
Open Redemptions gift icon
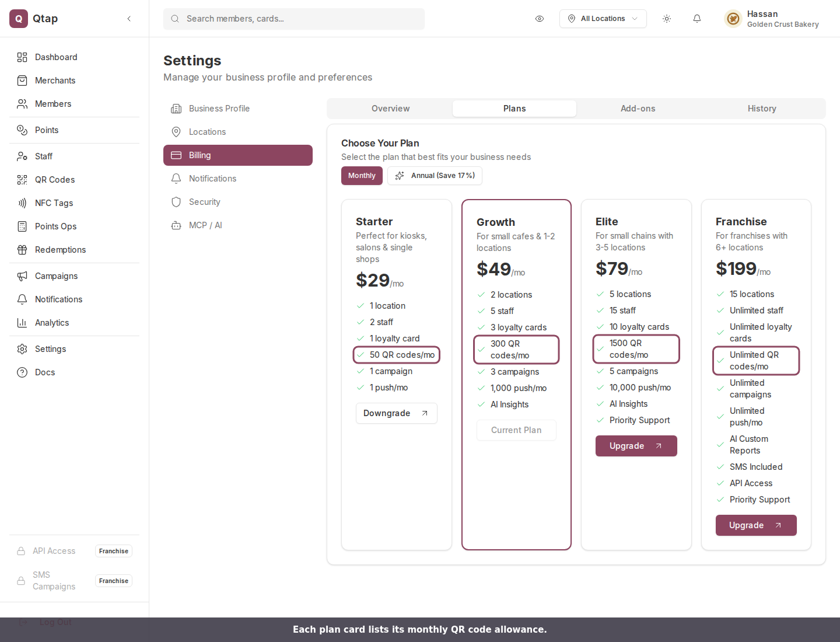22,250
